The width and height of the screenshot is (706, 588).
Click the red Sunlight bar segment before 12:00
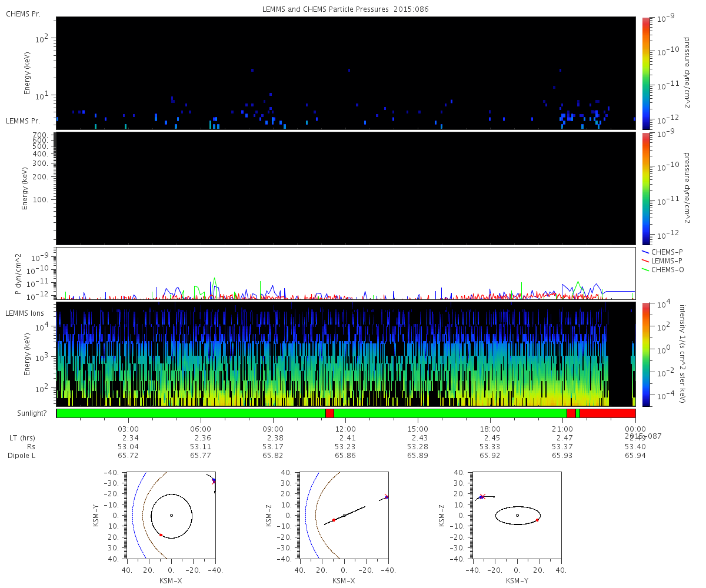329,413
